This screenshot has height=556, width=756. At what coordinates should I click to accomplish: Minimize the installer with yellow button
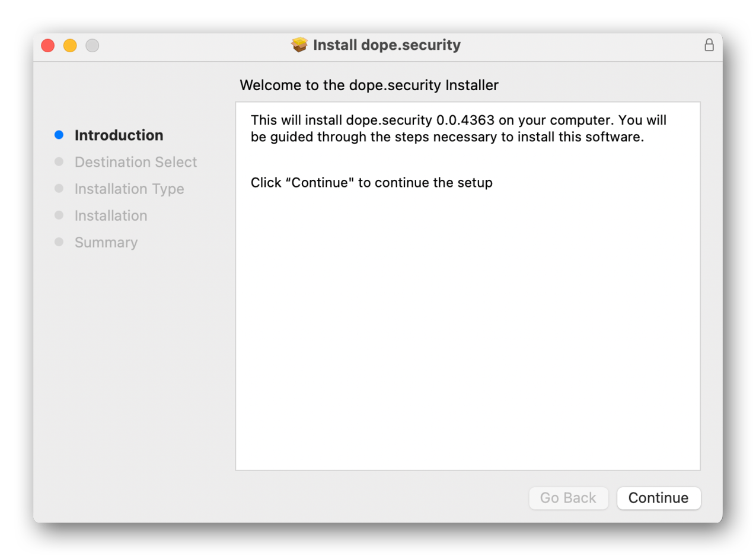pyautogui.click(x=70, y=46)
